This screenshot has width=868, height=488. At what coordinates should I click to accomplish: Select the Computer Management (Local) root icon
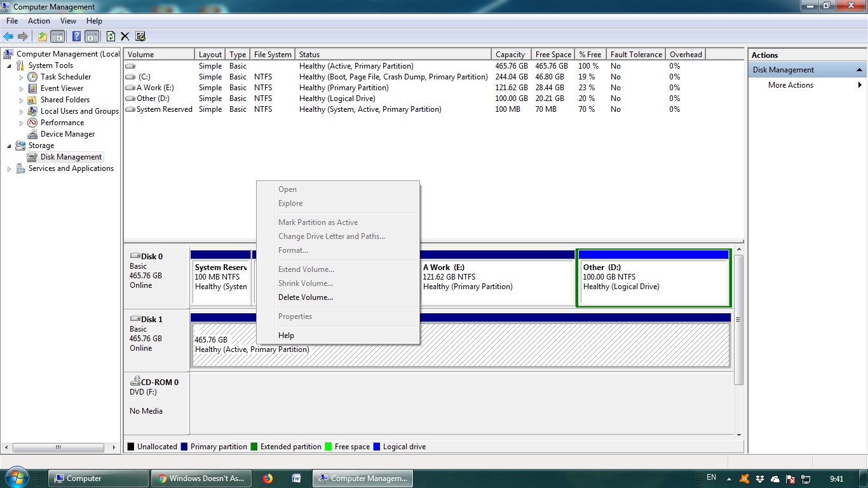tap(9, 54)
